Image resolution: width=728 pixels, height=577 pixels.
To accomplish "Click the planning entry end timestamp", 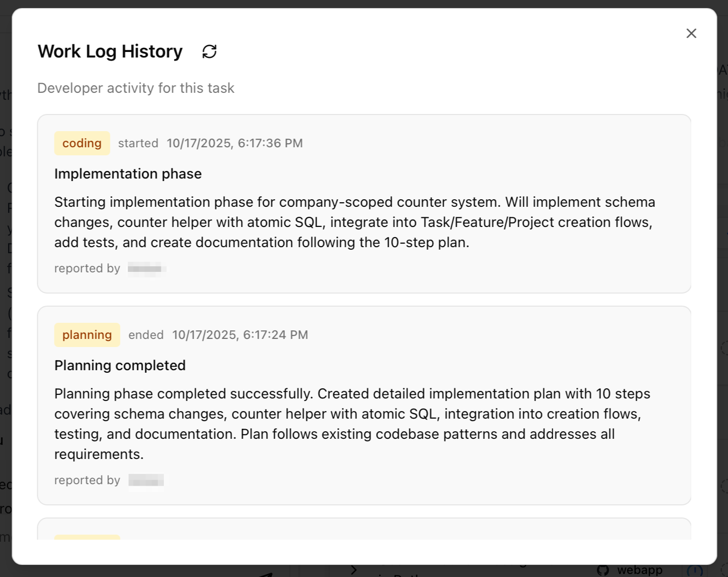I will 240,335.
